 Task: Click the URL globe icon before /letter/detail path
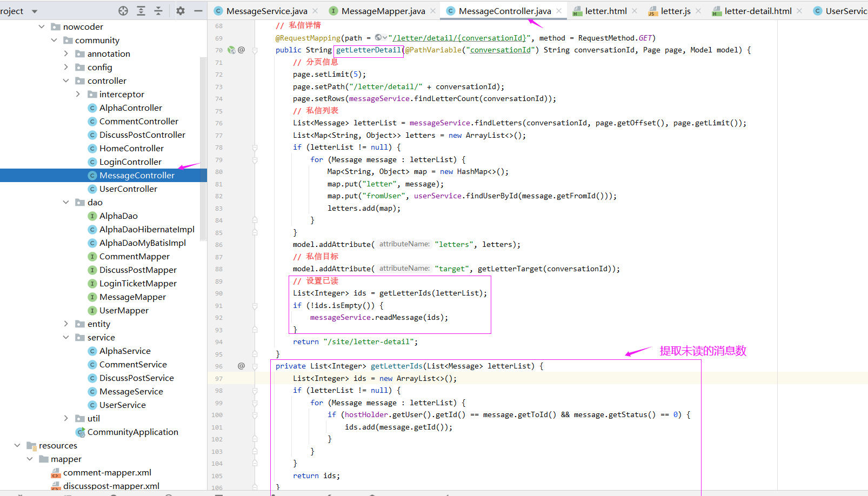pos(380,38)
